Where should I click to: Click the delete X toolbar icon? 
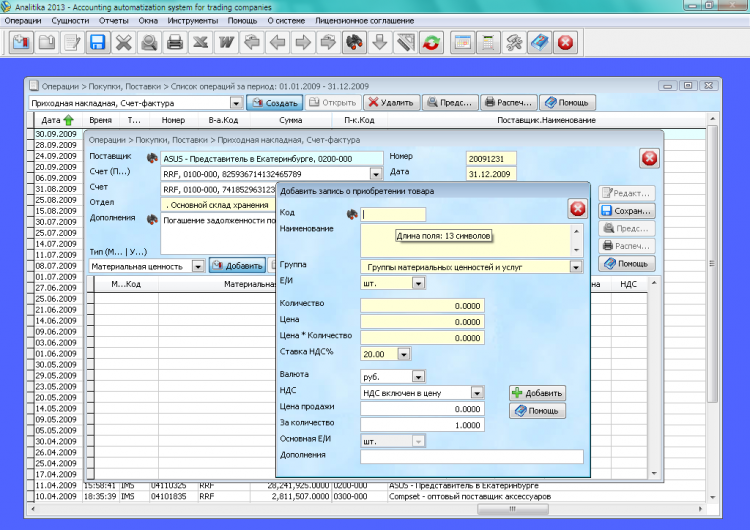coord(124,43)
